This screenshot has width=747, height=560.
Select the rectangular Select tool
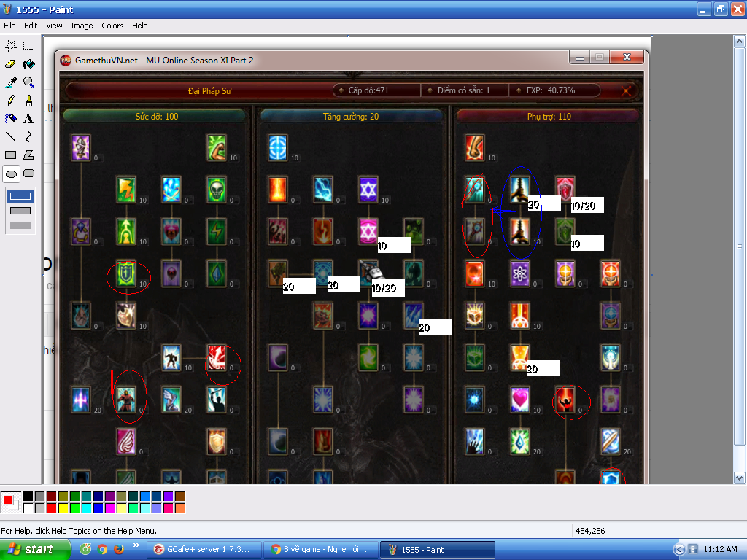tap(29, 46)
